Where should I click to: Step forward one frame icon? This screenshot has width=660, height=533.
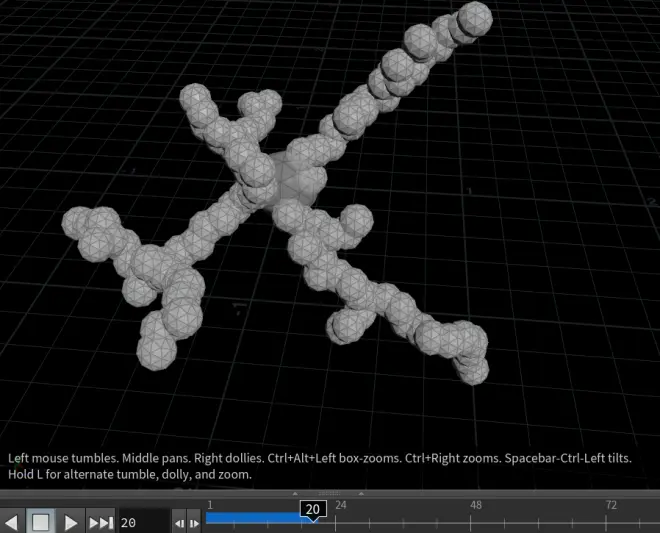pos(194,523)
